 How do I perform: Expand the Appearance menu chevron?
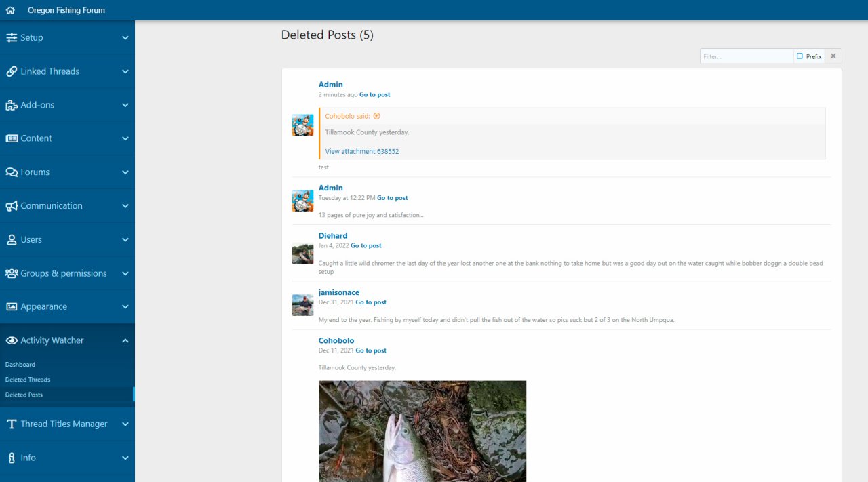(125, 307)
